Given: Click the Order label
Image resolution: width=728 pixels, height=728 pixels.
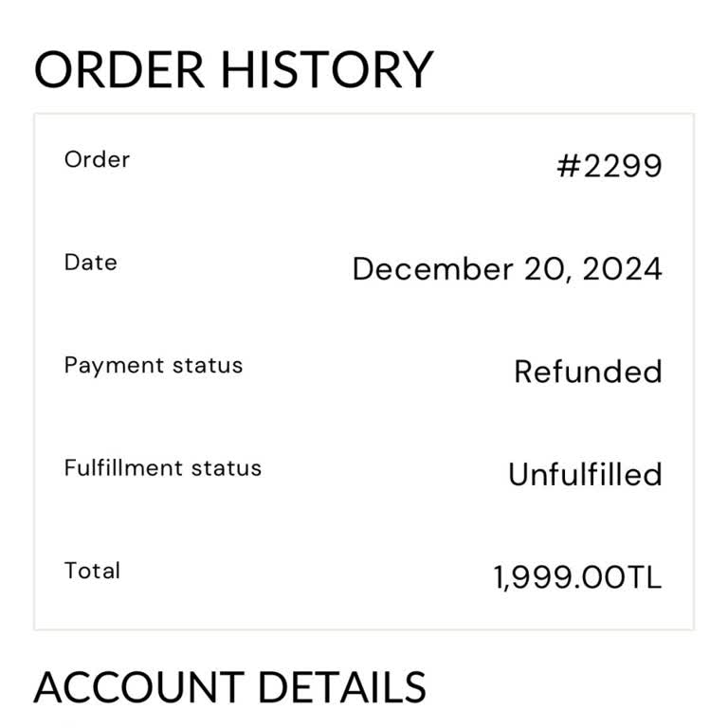Looking at the screenshot, I should (x=97, y=159).
